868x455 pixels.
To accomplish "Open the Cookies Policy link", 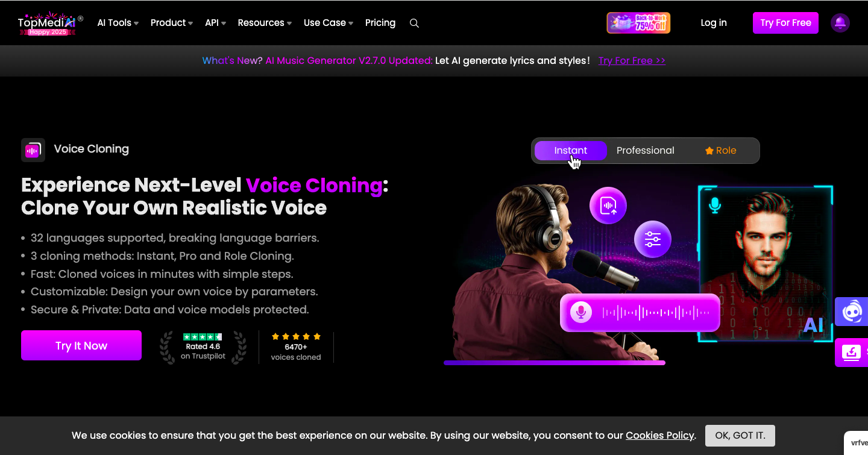I will [x=660, y=435].
